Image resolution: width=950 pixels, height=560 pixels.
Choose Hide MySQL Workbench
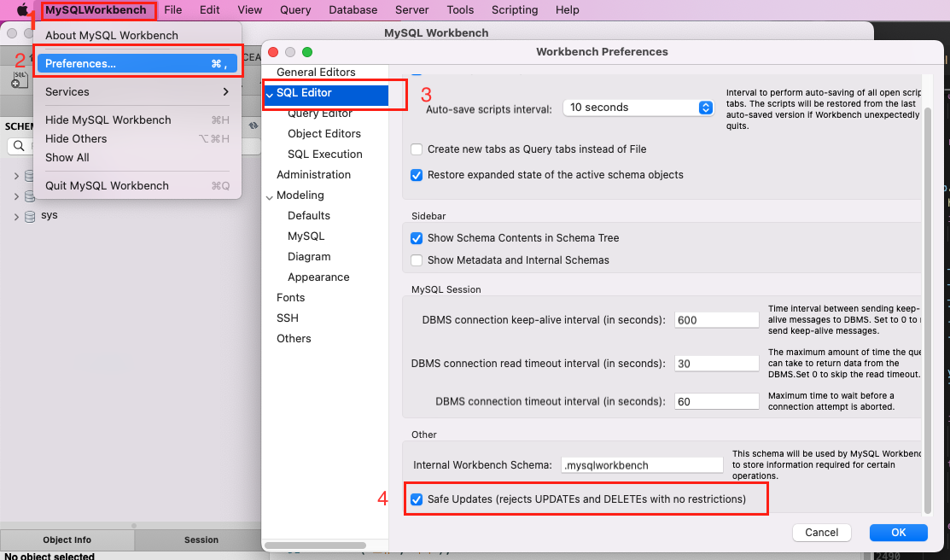pos(137,120)
